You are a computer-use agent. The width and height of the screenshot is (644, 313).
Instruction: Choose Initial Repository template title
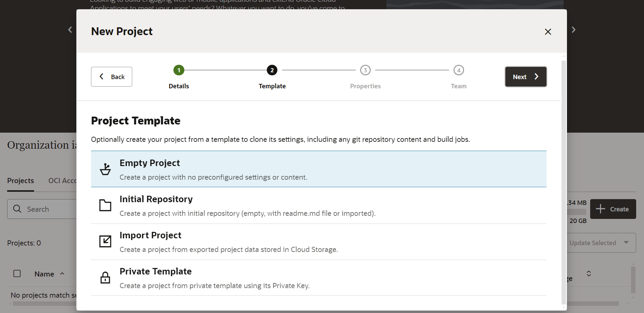click(156, 199)
